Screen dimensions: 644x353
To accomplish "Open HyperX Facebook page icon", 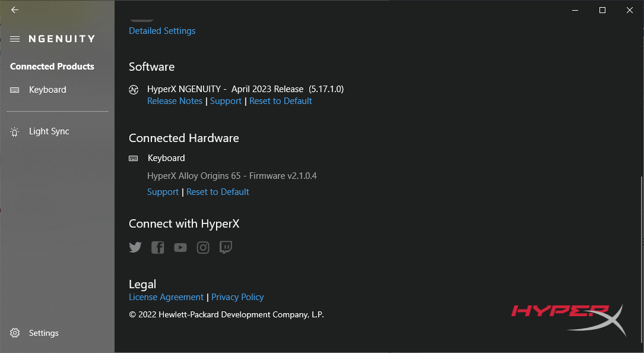I will [157, 247].
